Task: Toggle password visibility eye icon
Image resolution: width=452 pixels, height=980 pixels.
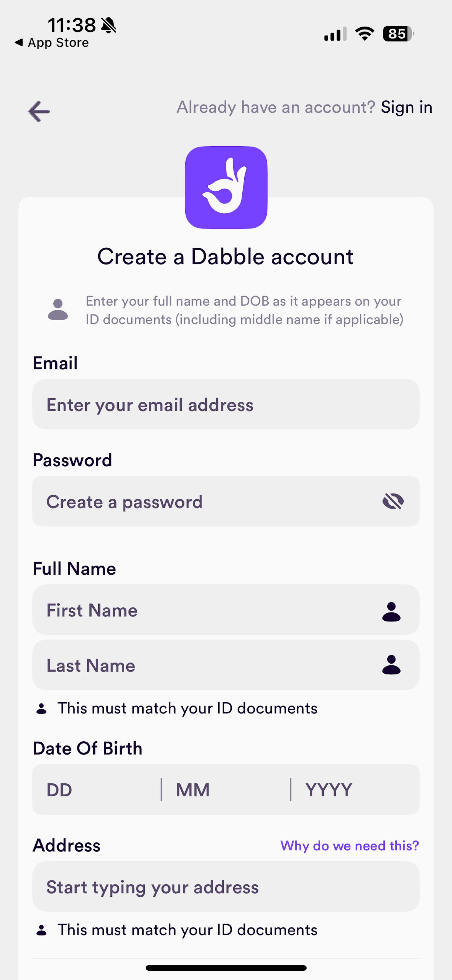Action: pos(393,501)
